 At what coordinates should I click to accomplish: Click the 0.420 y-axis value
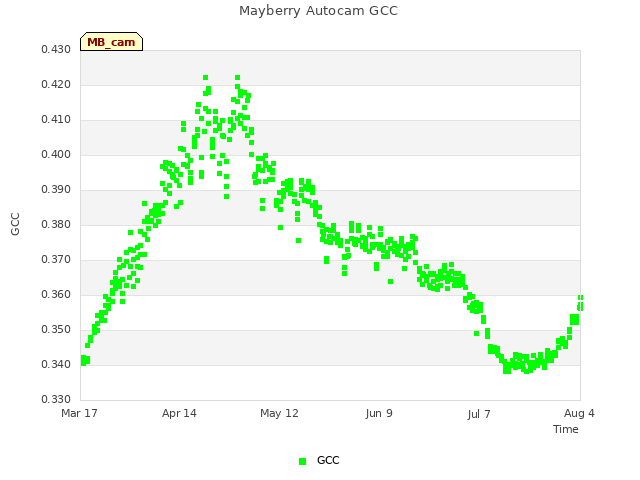[56, 84]
